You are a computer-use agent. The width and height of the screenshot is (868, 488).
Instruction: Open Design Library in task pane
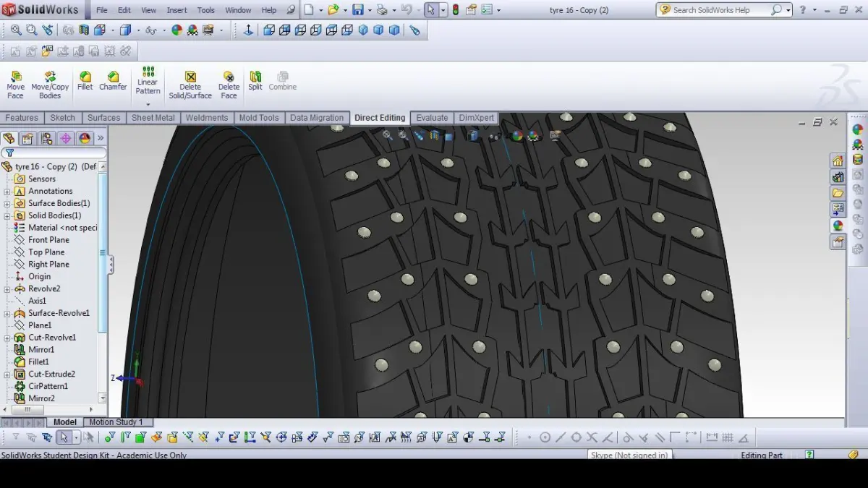click(838, 176)
